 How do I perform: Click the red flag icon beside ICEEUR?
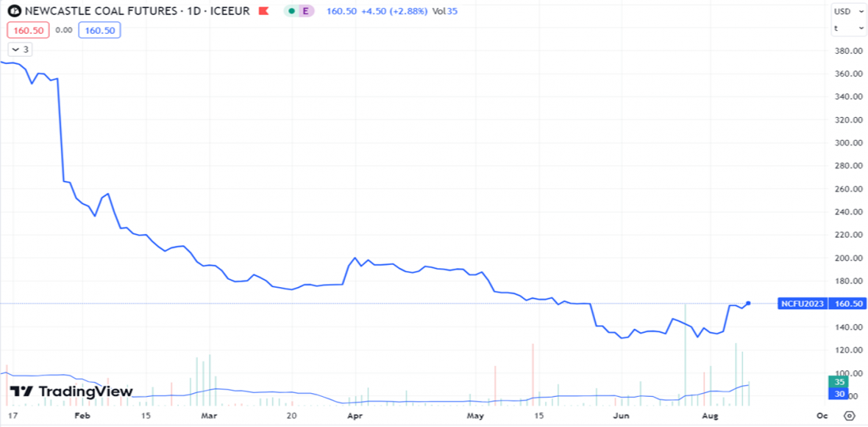[x=265, y=11]
